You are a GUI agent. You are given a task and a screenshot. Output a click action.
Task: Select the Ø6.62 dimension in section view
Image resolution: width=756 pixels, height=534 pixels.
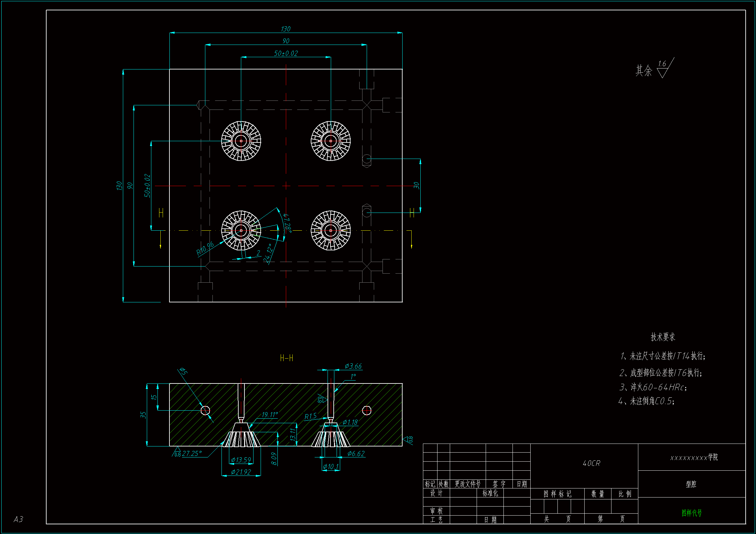pyautogui.click(x=356, y=454)
